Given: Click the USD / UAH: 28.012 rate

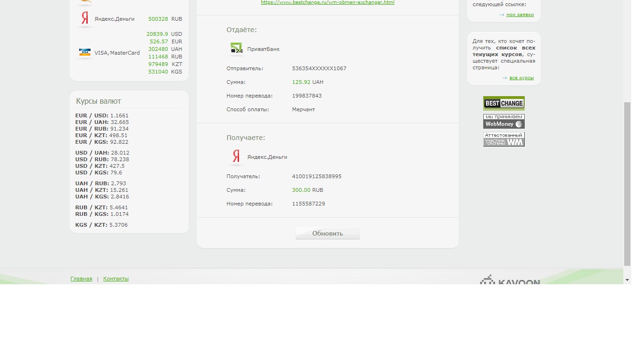Looking at the screenshot, I should pos(102,153).
